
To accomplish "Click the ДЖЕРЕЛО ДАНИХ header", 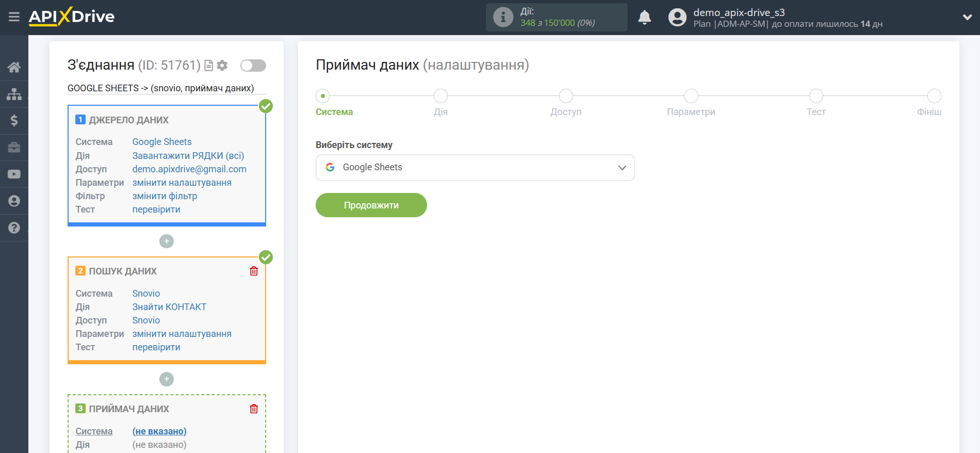I will click(128, 120).
